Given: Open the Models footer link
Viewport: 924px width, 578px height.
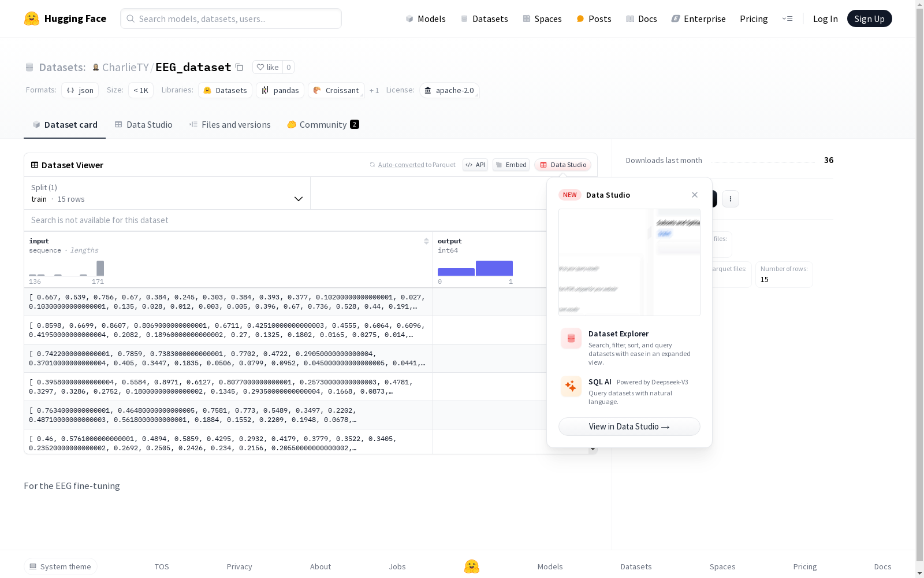Looking at the screenshot, I should [550, 566].
